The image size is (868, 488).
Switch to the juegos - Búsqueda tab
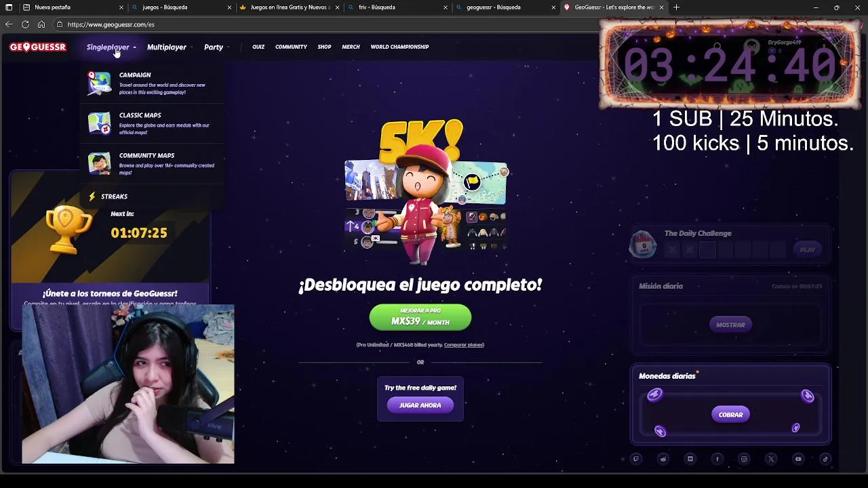click(180, 7)
